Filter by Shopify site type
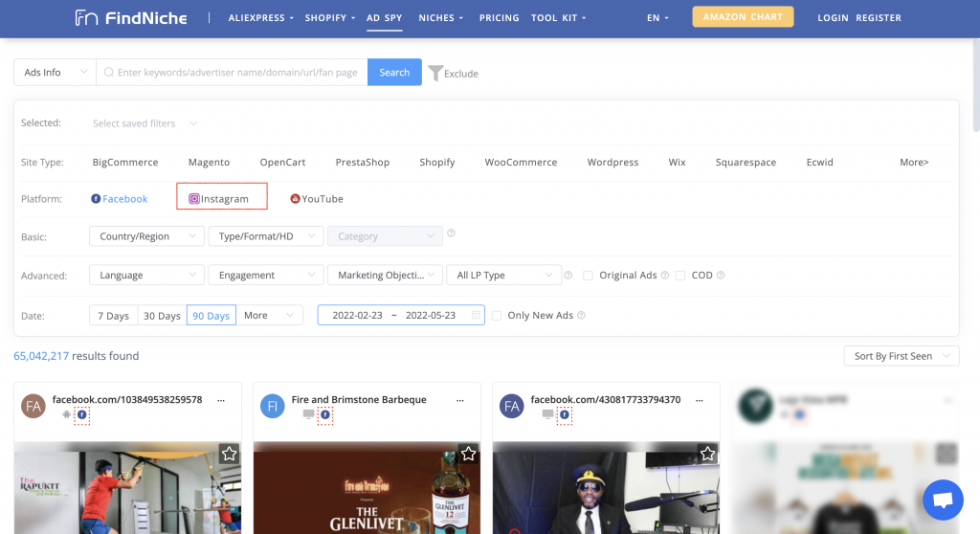Image resolution: width=980 pixels, height=534 pixels. click(436, 162)
